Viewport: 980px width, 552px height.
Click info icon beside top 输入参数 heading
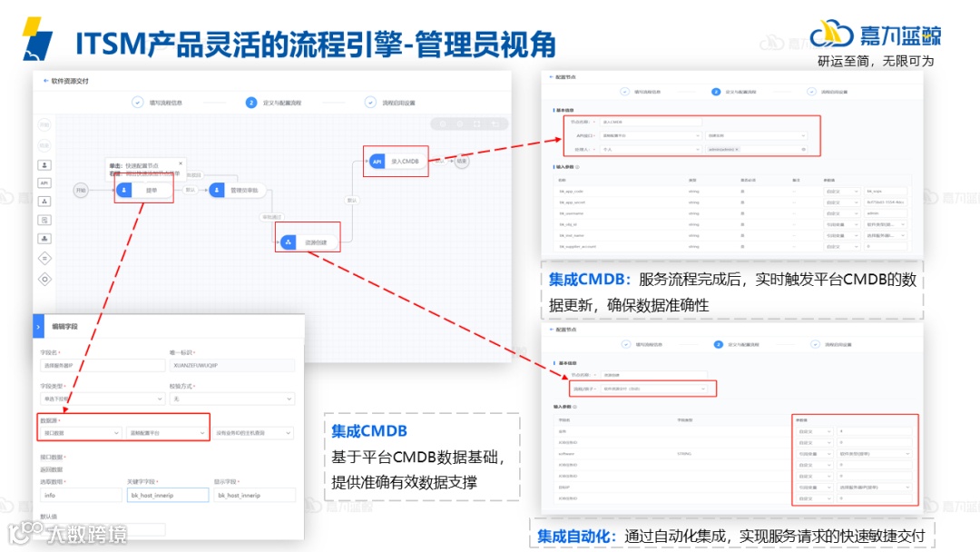tap(577, 167)
